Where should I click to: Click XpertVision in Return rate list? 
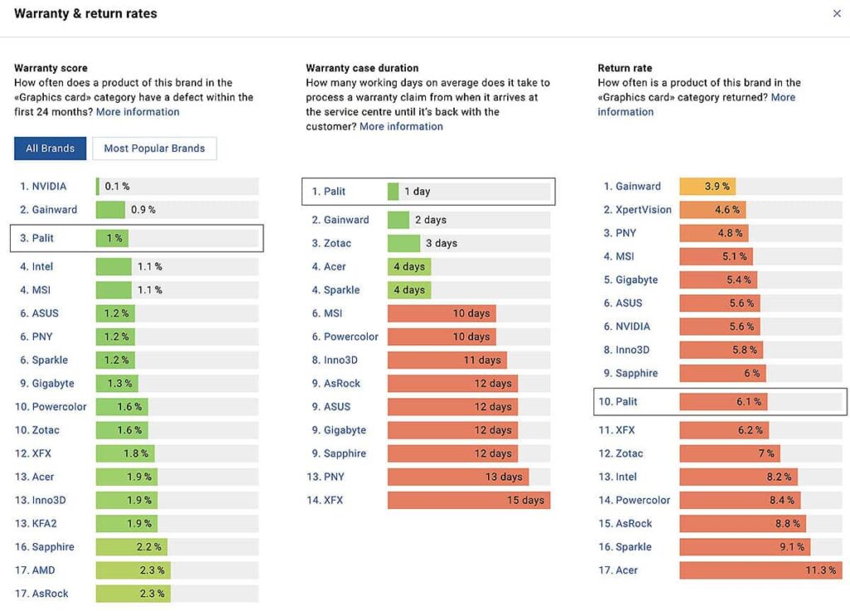(643, 210)
